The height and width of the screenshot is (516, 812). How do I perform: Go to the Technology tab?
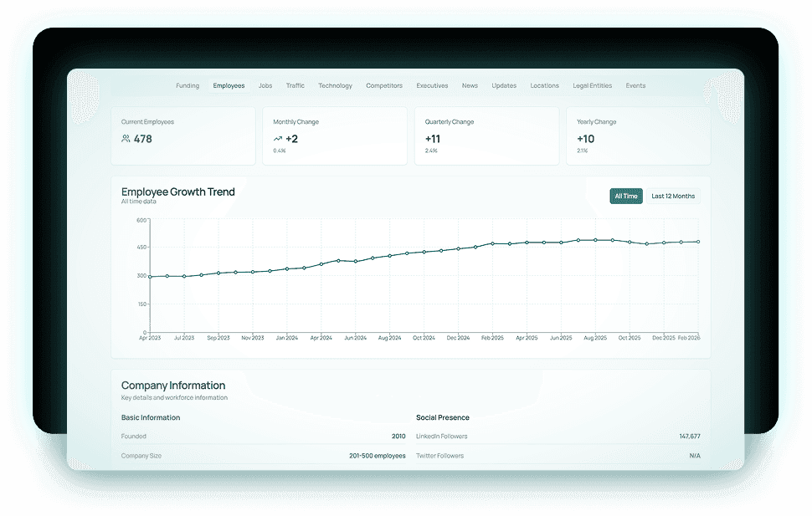pyautogui.click(x=335, y=85)
